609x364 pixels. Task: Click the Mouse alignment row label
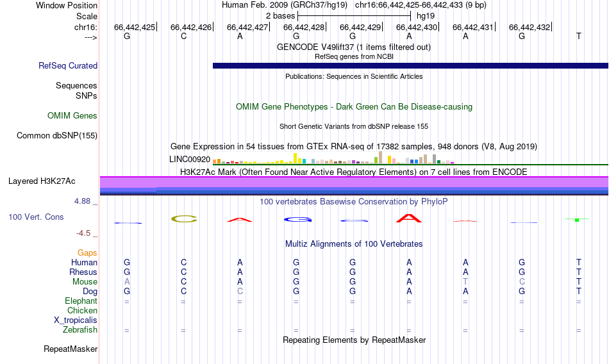(85, 281)
